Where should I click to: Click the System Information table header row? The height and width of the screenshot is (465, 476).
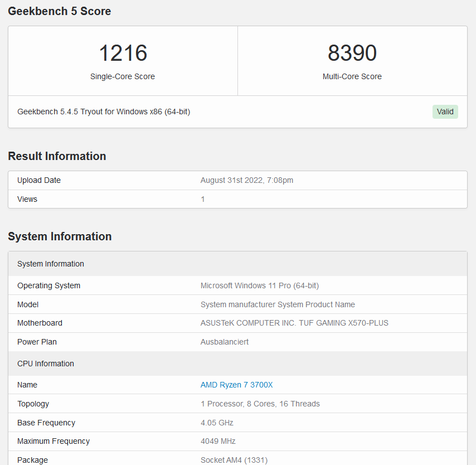click(x=237, y=264)
